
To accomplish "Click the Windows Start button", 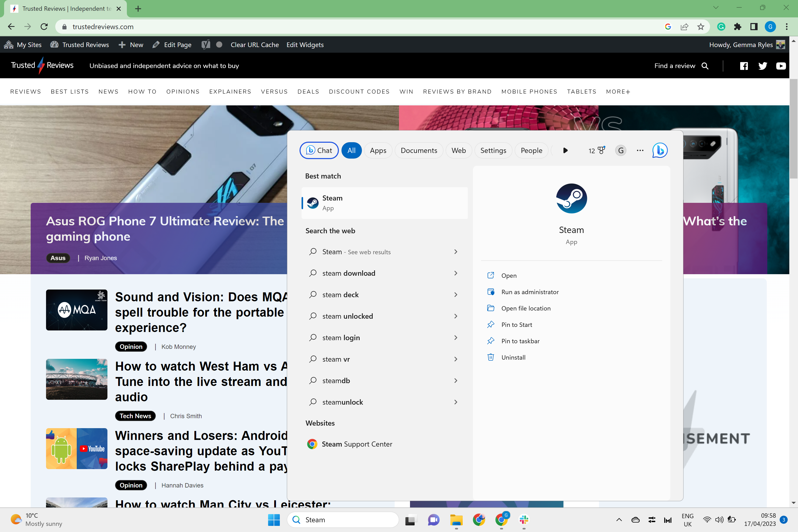I will point(274,519).
